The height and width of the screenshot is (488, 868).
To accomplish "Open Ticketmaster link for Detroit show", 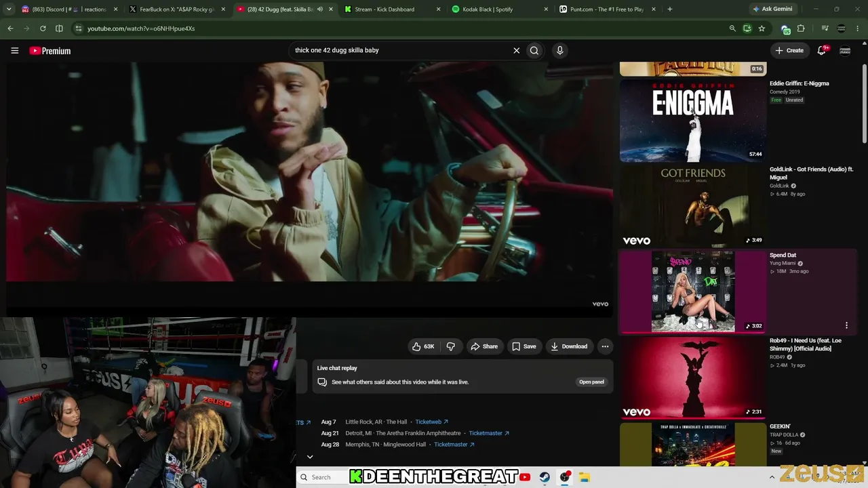I will click(489, 433).
